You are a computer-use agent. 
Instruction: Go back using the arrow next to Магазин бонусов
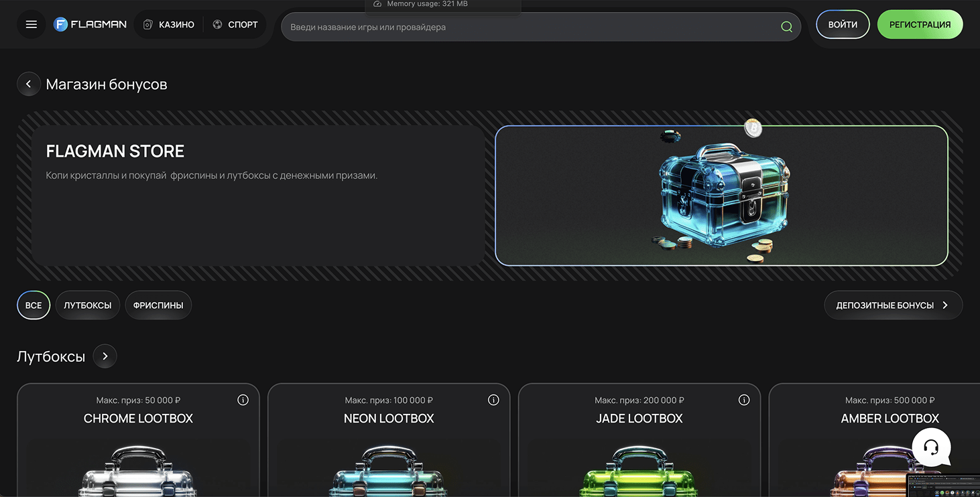(28, 84)
